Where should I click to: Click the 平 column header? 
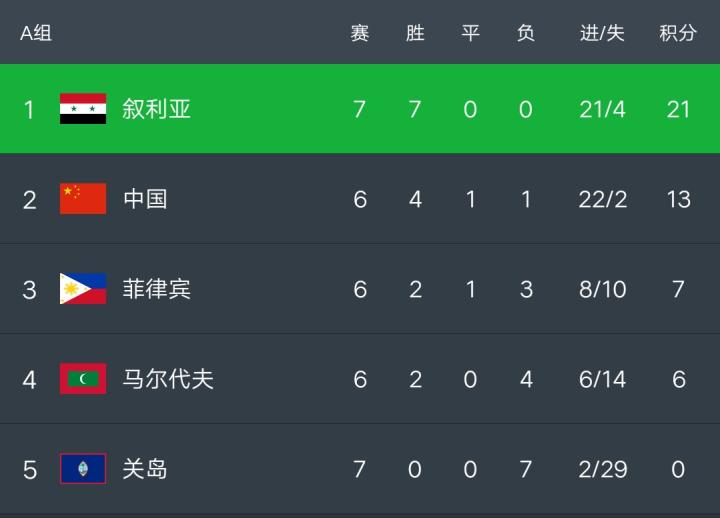click(x=470, y=33)
